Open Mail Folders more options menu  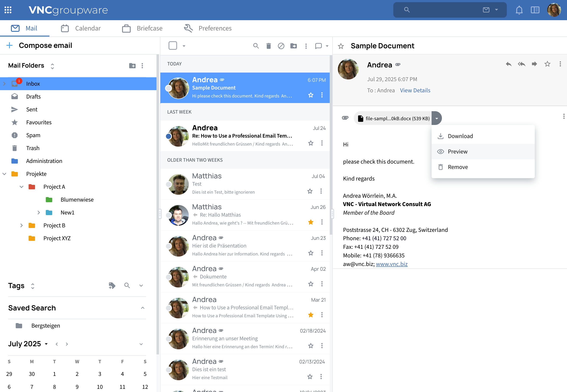pyautogui.click(x=142, y=65)
